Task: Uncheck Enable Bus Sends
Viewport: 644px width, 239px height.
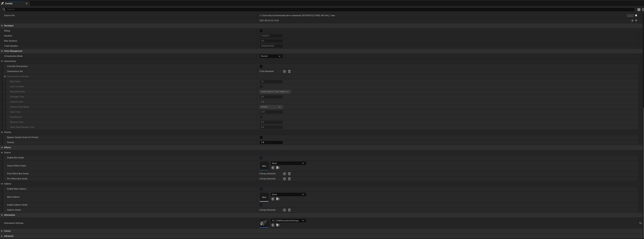Action: 261,158
